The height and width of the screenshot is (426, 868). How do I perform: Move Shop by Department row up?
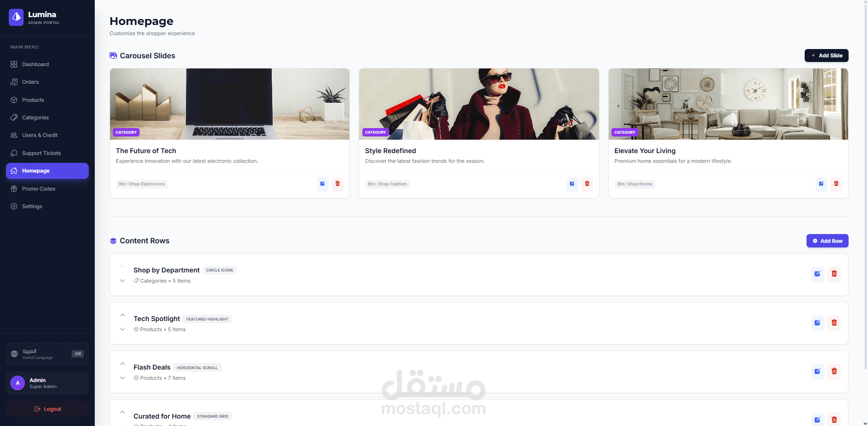pyautogui.click(x=122, y=267)
